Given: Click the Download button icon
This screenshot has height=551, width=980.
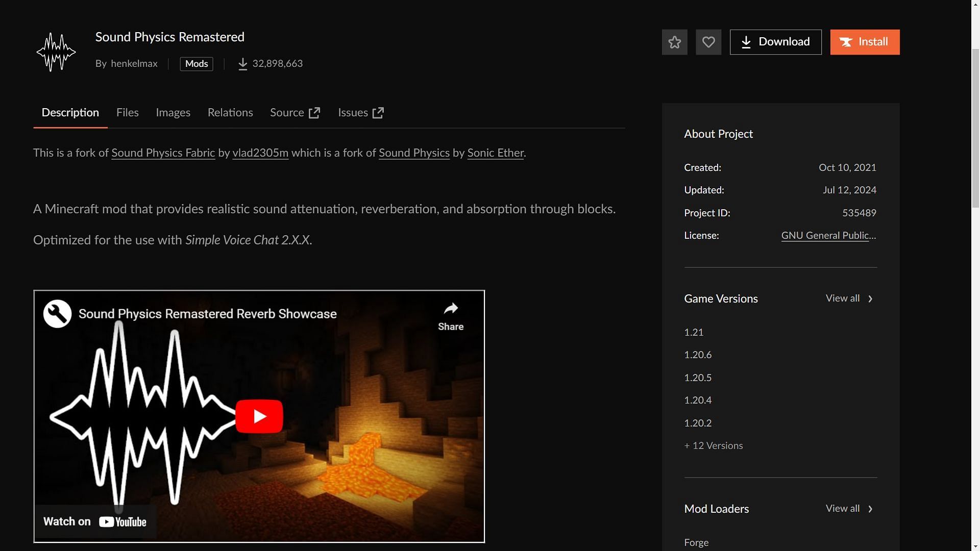Looking at the screenshot, I should [x=746, y=42].
